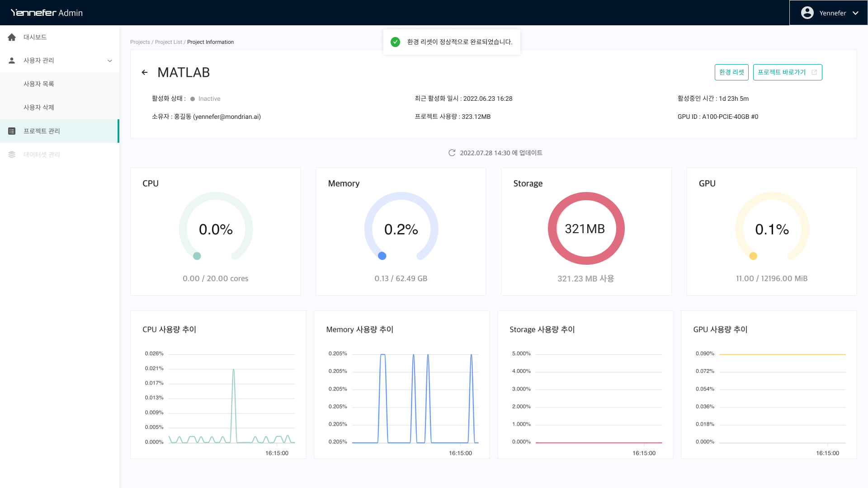Screen dimensions: 868x488
Task: Open the Yennefer account dropdown arrow
Action: tap(855, 13)
